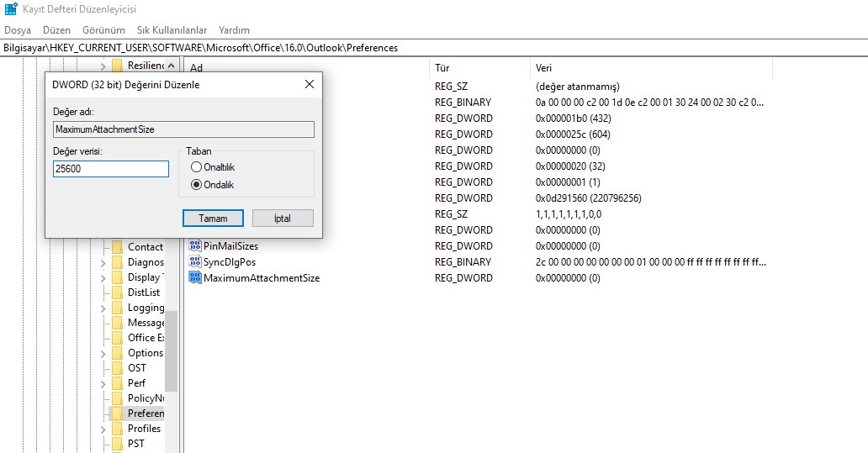Expand the Profiles key in tree
Viewport: 868px width, 453px height.
pyautogui.click(x=103, y=429)
